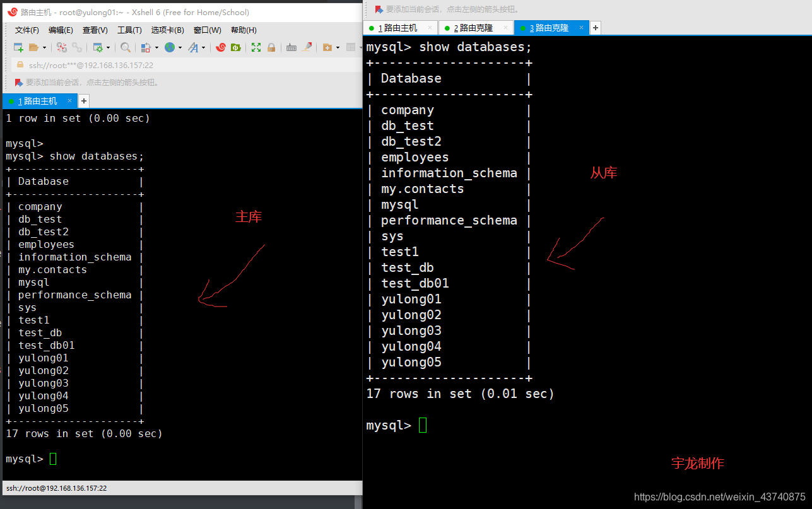Screen dimensions: 812x509
Task: Click the Open Session folder icon
Action: tap(33, 47)
